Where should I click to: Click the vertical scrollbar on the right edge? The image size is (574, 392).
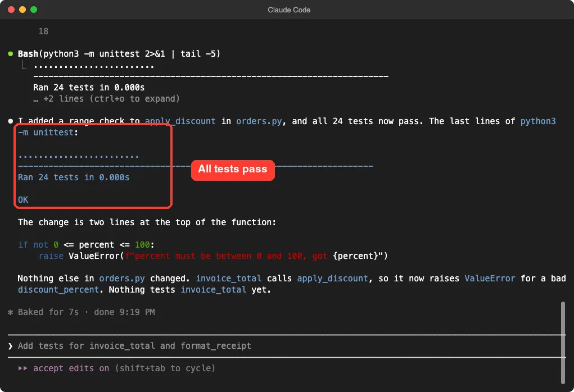(x=563, y=343)
